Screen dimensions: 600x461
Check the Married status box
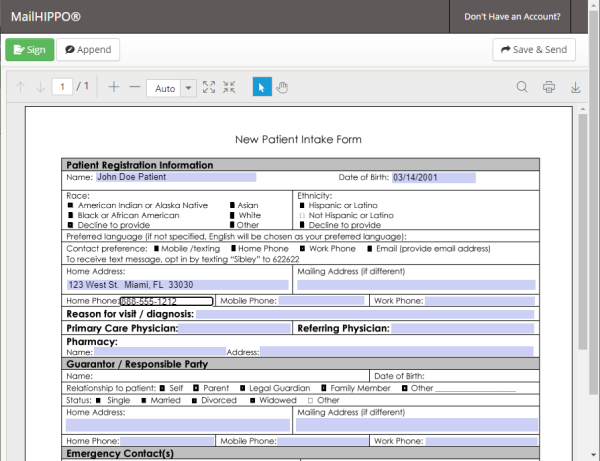pos(143,401)
